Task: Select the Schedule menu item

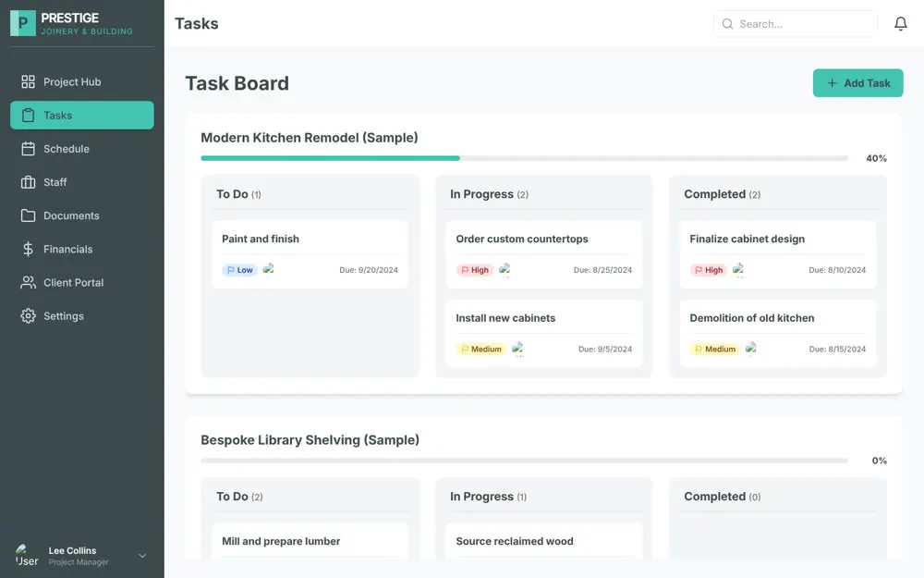Action: (82, 149)
